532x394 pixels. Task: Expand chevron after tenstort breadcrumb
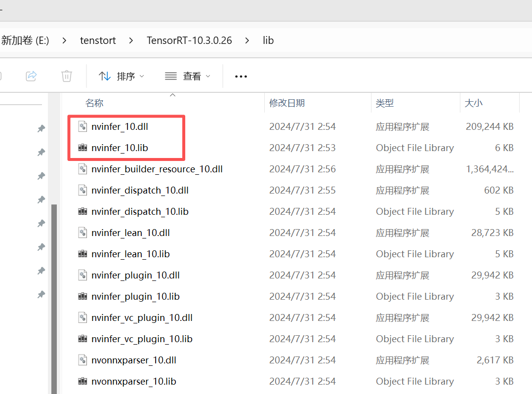point(131,40)
